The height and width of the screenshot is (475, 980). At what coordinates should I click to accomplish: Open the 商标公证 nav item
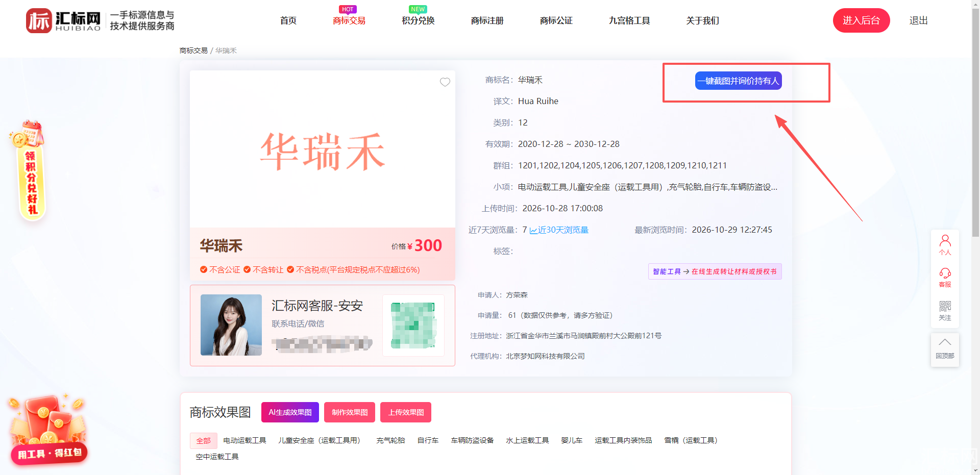click(x=556, y=20)
